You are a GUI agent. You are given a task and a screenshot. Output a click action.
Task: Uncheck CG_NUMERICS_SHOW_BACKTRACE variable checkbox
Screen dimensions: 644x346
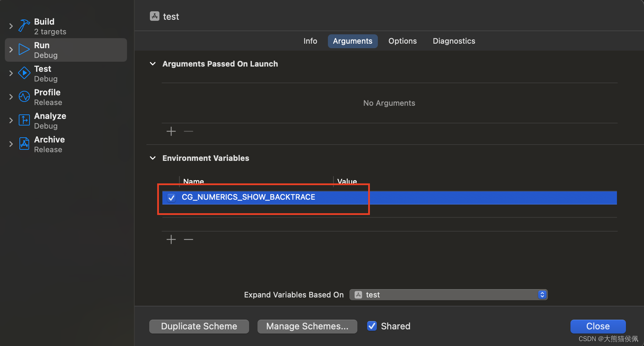171,198
